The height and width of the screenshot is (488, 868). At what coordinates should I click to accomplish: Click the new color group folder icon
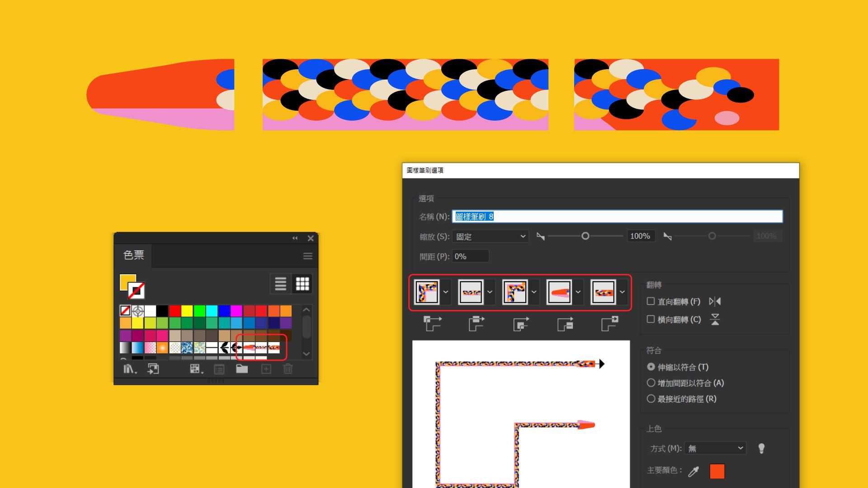point(242,369)
